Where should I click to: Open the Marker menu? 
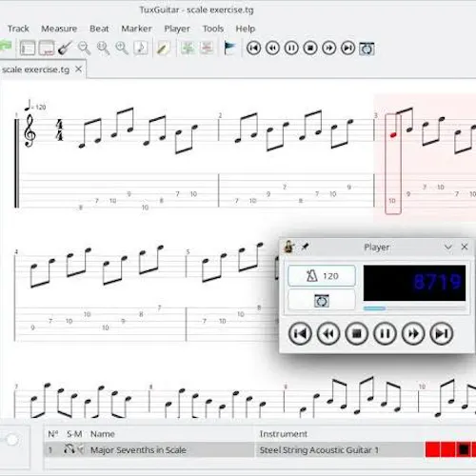[x=136, y=29]
